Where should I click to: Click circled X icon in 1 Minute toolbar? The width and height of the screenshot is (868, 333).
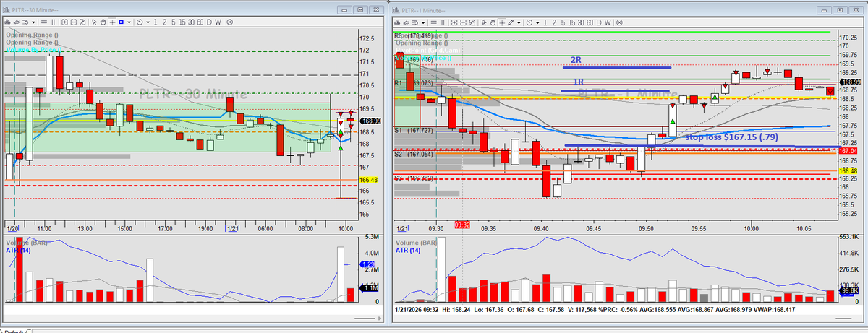pos(619,22)
